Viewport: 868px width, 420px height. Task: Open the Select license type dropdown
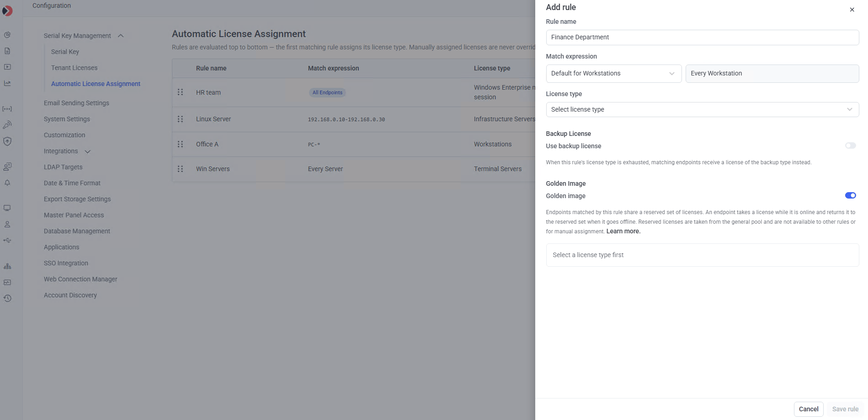tap(702, 109)
